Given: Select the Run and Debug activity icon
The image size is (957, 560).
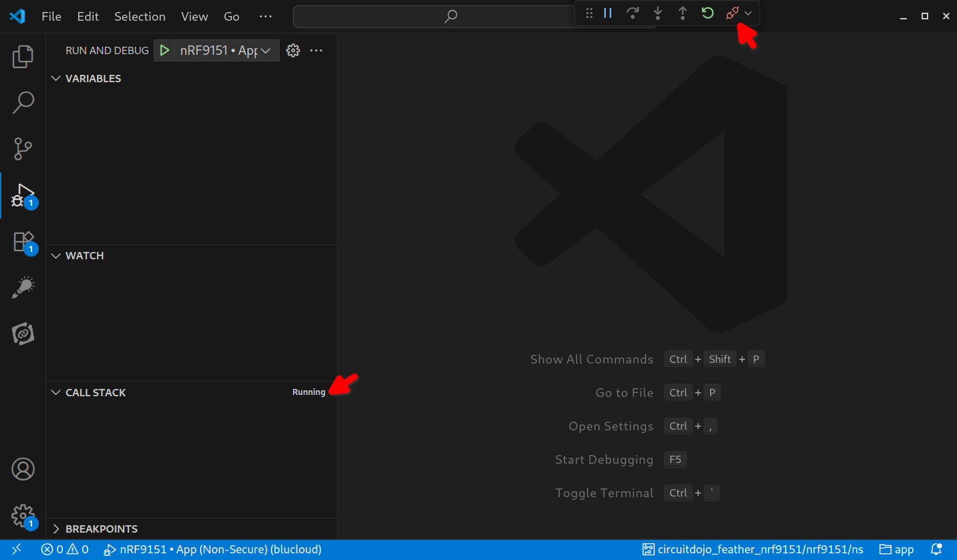Looking at the screenshot, I should [23, 195].
